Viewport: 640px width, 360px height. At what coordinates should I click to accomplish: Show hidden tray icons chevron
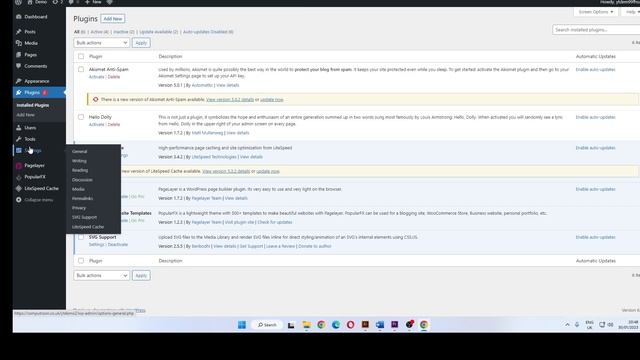[567, 324]
